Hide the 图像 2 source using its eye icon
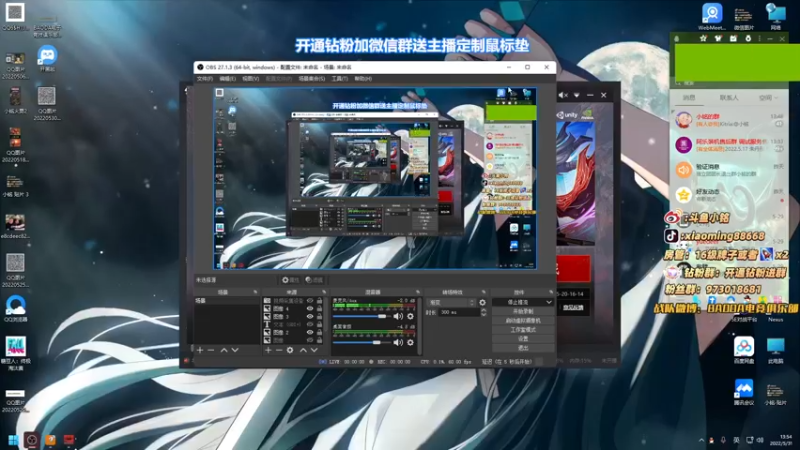Image resolution: width=800 pixels, height=450 pixels. click(x=310, y=332)
